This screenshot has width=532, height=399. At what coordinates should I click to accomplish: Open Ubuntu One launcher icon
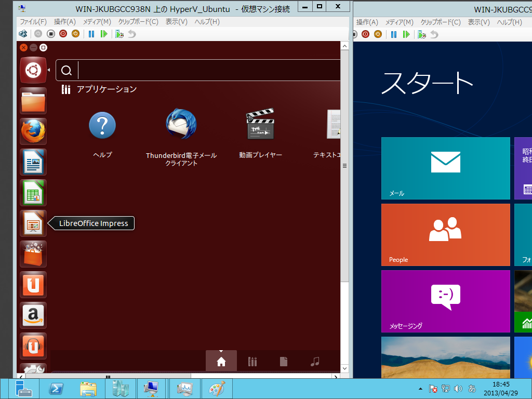(33, 285)
